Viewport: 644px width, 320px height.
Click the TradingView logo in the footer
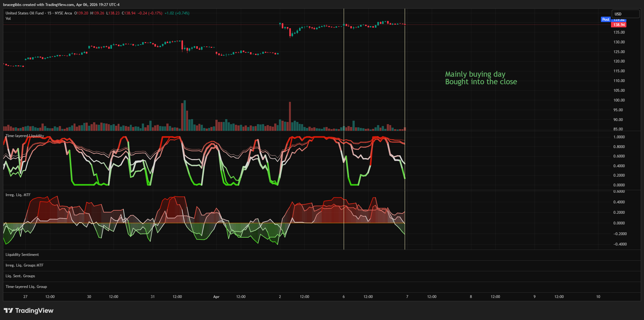pos(29,311)
